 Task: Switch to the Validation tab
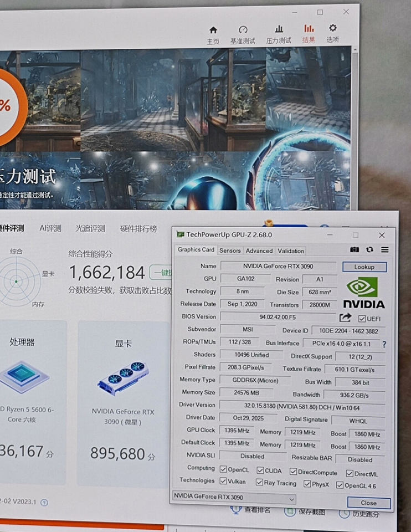[291, 251]
